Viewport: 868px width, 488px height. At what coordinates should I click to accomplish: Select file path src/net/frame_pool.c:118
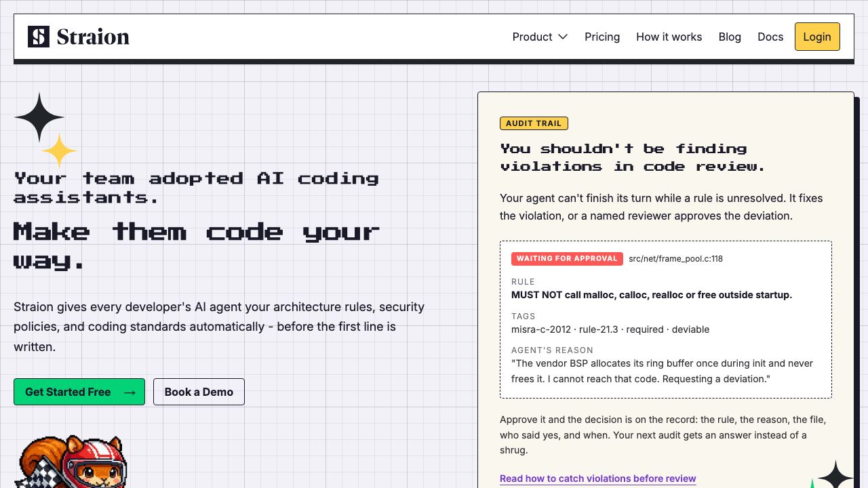coord(675,258)
